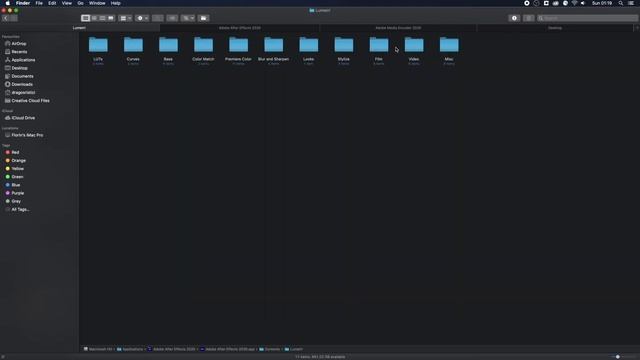Image resolution: width=640 pixels, height=360 pixels.
Task: Go back with the back arrow
Action: click(6, 18)
